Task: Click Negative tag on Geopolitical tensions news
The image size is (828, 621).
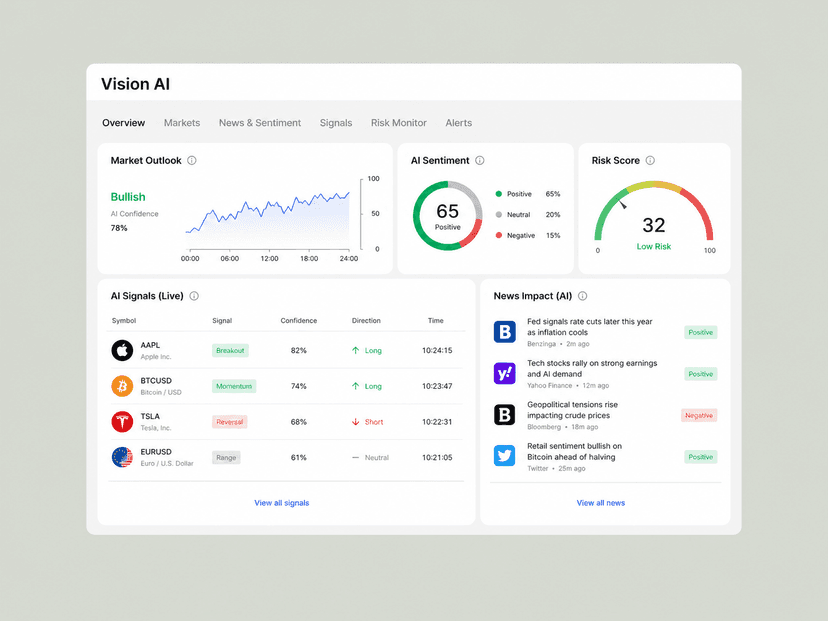Action: [699, 416]
